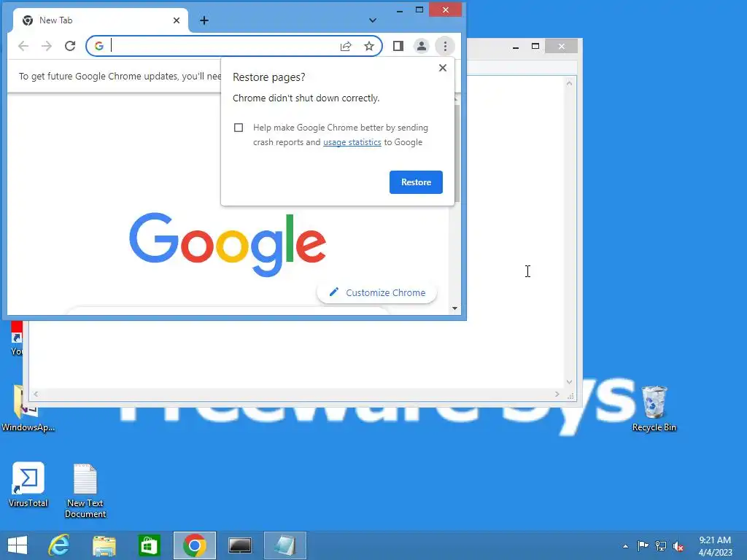Select the VirusTotal desktop shortcut

click(28, 485)
